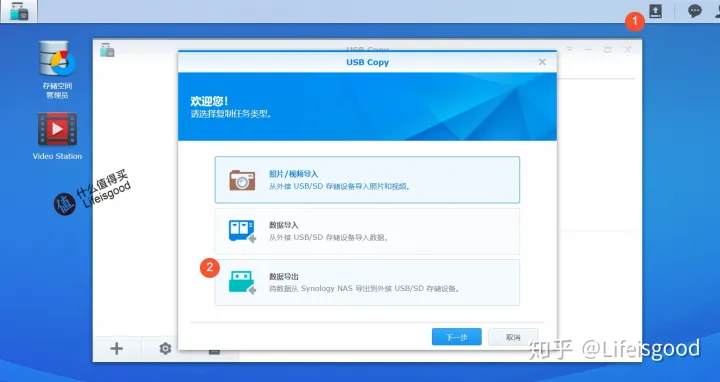Open 存储空间管理员 desktop icon
The image size is (720, 382).
pos(57,70)
